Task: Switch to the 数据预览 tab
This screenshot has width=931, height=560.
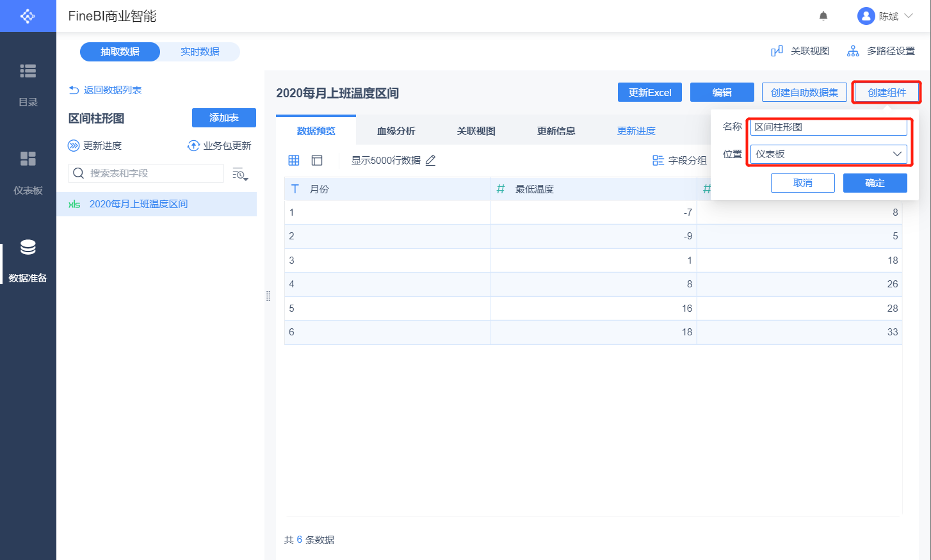Action: [x=316, y=131]
